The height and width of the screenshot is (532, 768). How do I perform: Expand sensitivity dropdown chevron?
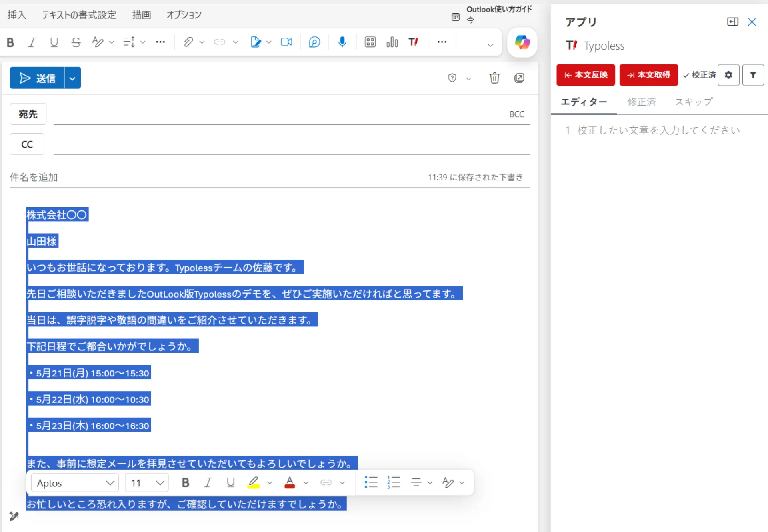pyautogui.click(x=469, y=78)
